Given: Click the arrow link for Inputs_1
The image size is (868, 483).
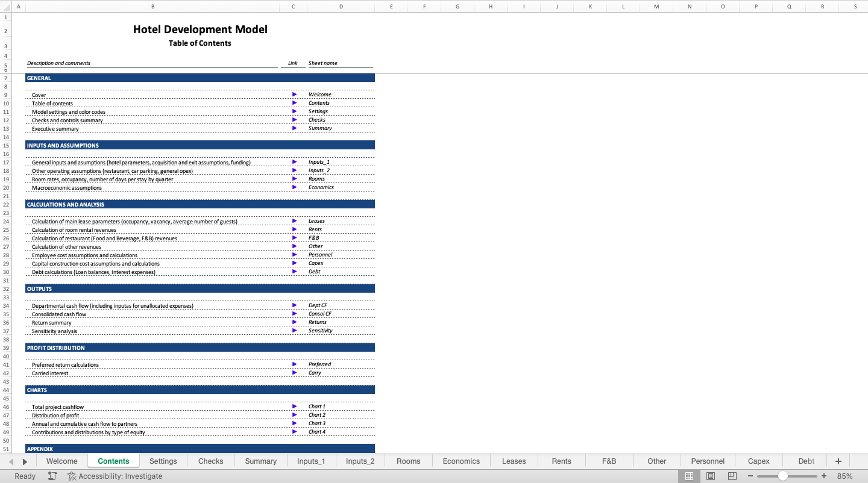Looking at the screenshot, I should pyautogui.click(x=294, y=162).
